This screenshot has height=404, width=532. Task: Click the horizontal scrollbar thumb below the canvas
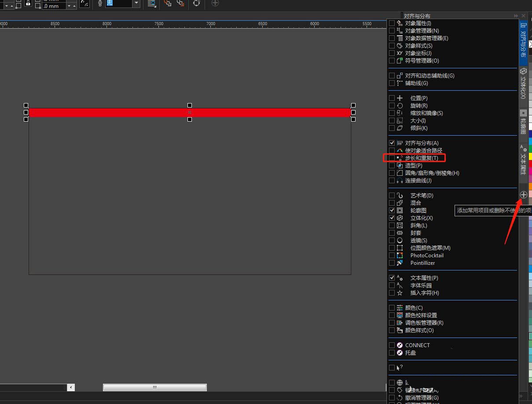pyautogui.click(x=154, y=387)
